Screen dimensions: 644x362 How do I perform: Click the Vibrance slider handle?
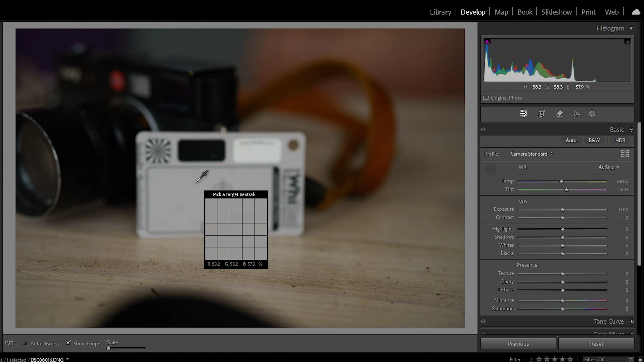pos(562,301)
